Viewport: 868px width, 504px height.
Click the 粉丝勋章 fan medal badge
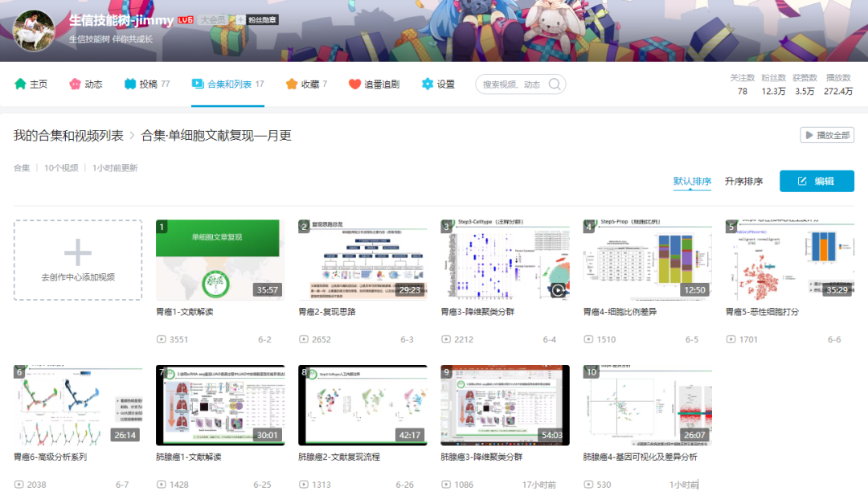pyautogui.click(x=262, y=20)
